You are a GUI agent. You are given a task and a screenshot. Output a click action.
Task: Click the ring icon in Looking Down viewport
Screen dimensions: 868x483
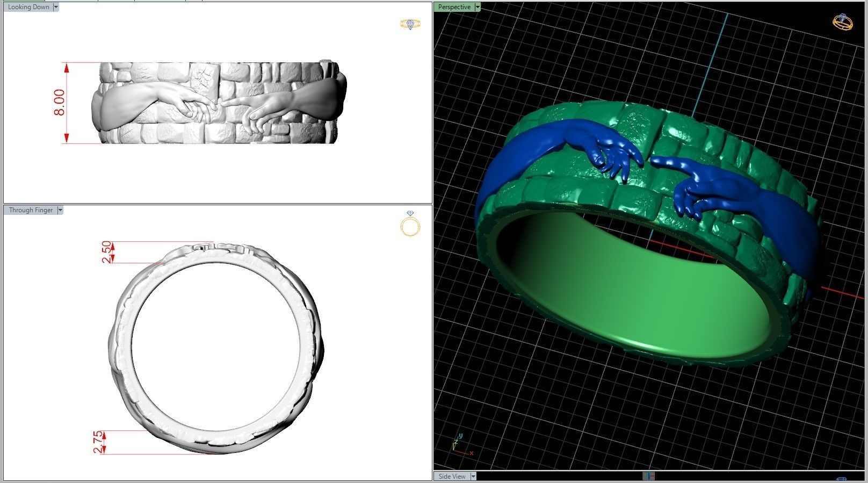pos(410,24)
